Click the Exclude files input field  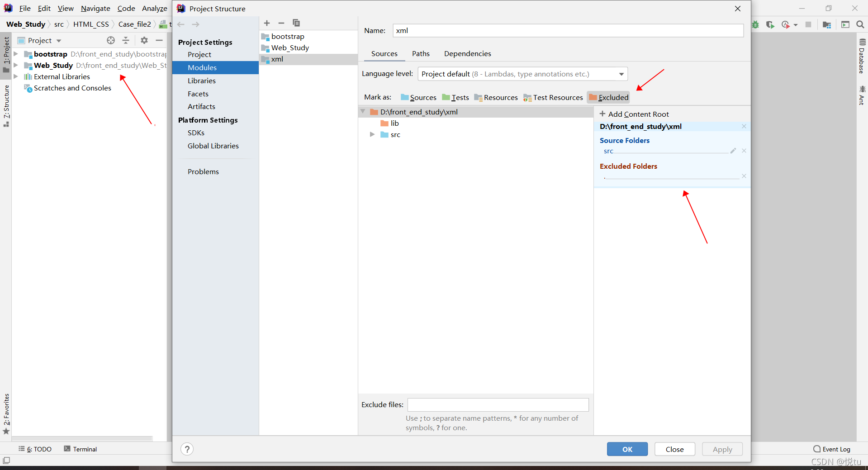tap(498, 404)
